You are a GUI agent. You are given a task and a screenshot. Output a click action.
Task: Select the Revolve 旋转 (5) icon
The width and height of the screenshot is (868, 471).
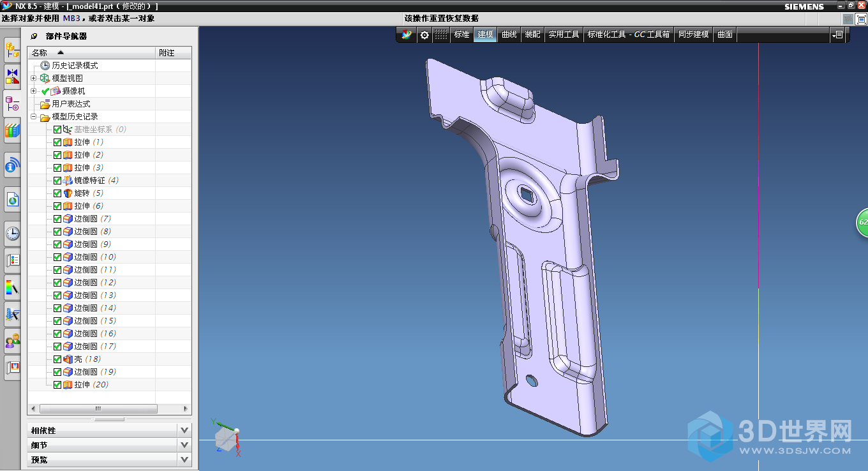coord(68,193)
